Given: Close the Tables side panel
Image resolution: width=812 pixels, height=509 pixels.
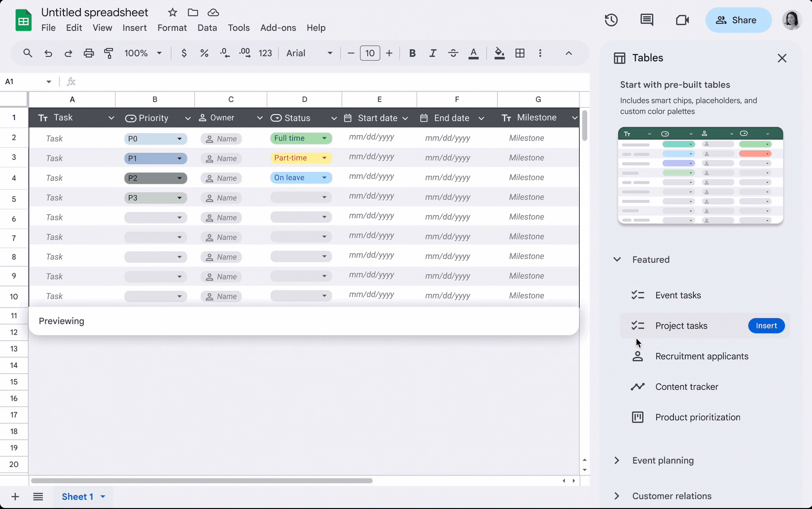Looking at the screenshot, I should point(782,58).
